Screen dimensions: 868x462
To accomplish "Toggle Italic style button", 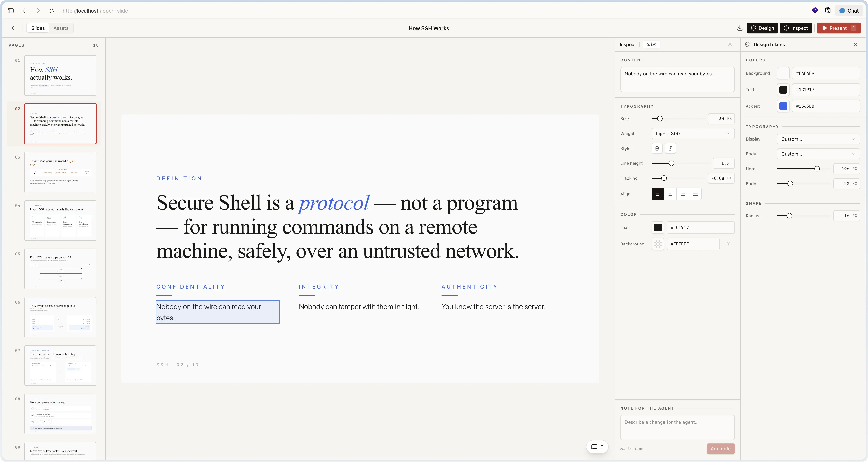I will coord(670,149).
